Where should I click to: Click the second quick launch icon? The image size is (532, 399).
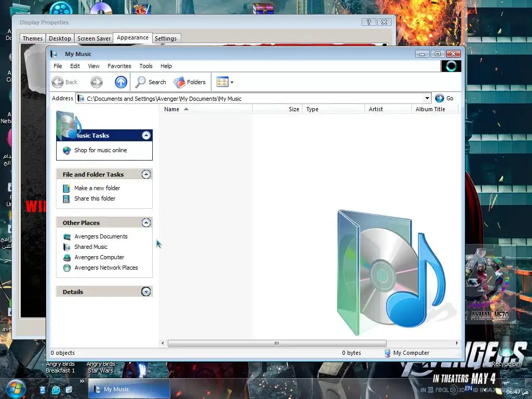click(x=56, y=390)
